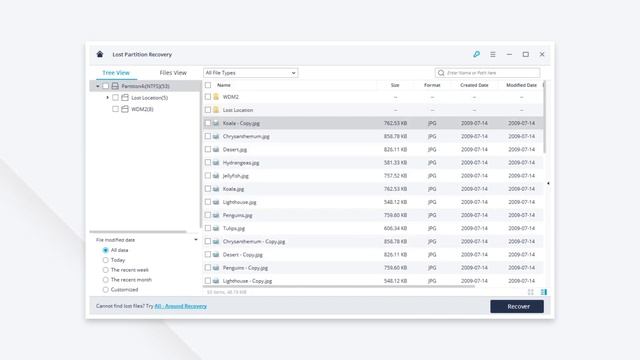
Task: Tick the Desert.jpg checkbox
Action: click(x=208, y=149)
